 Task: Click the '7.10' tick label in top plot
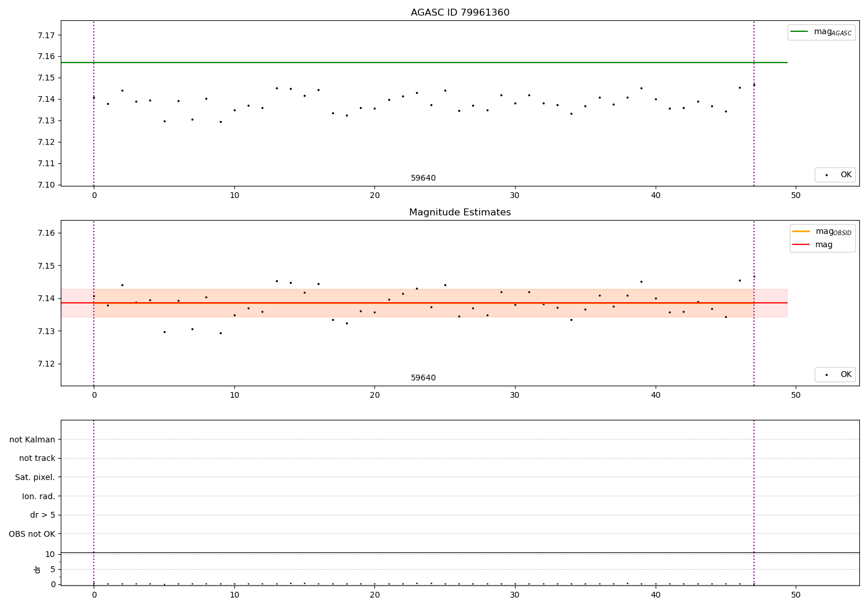46,185
